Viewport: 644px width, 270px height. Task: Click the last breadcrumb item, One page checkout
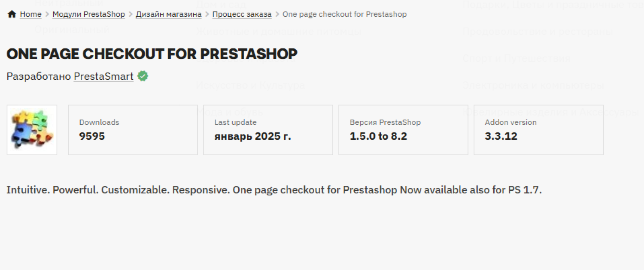coord(344,14)
